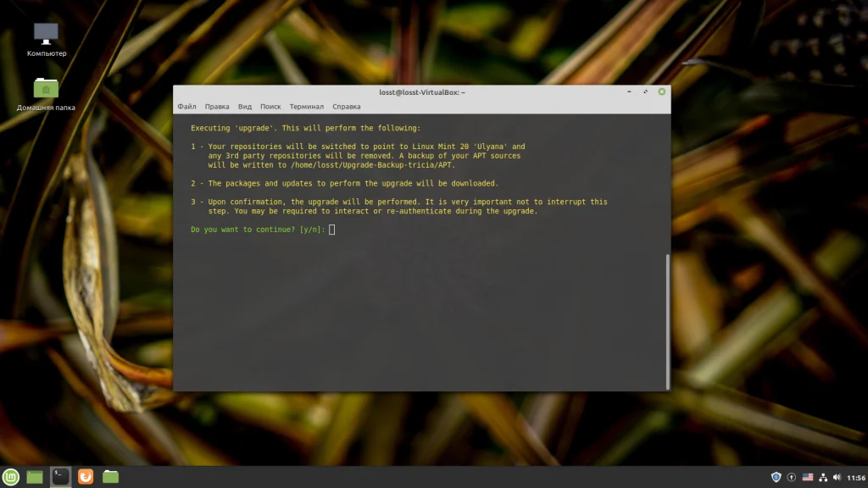Click the text "Linux Mint 20 'Ulyana'"
This screenshot has width=868, height=488.
459,147
